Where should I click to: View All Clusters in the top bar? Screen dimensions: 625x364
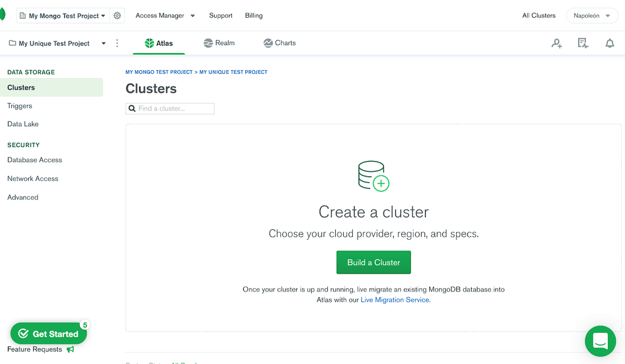pos(538,15)
